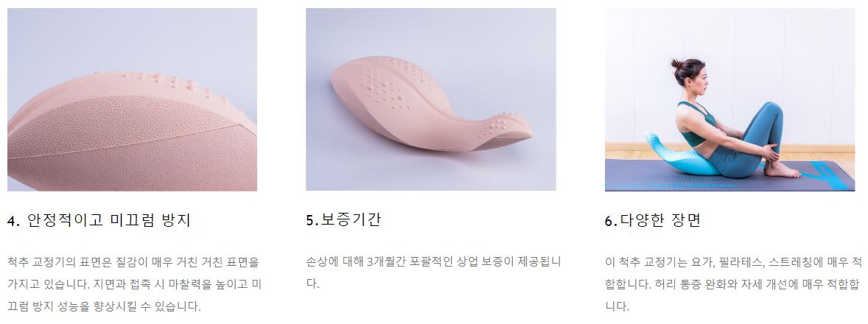This screenshot has width=868, height=324.
Task: Click the 3개월간 warranty description text
Action: pos(433,272)
